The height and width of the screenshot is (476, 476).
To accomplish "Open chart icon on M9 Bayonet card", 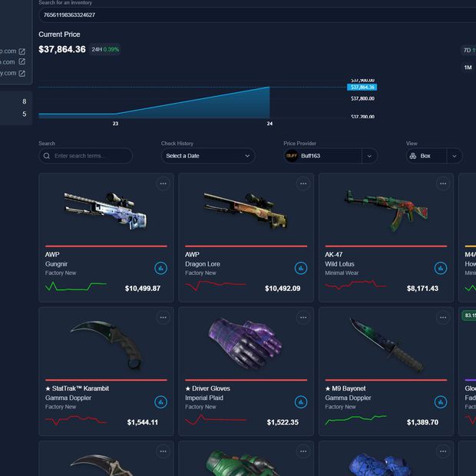I will tap(441, 402).
